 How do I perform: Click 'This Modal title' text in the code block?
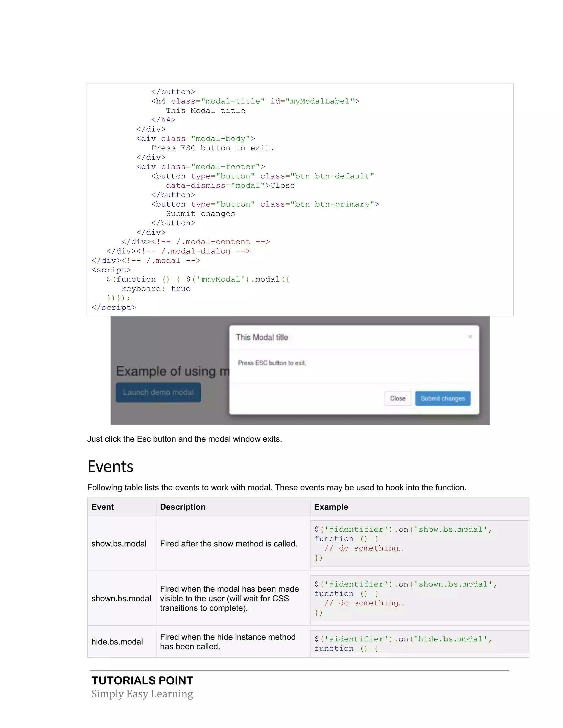(x=205, y=111)
